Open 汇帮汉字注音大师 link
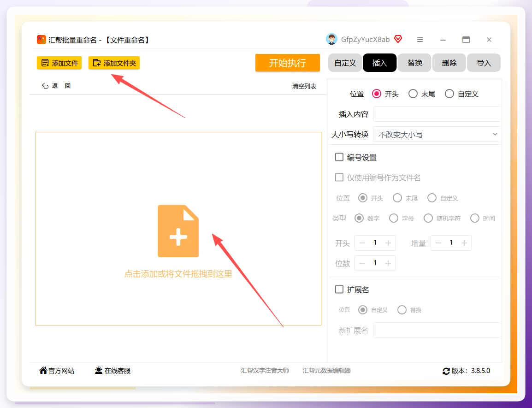This screenshot has height=408, width=532. pos(265,371)
